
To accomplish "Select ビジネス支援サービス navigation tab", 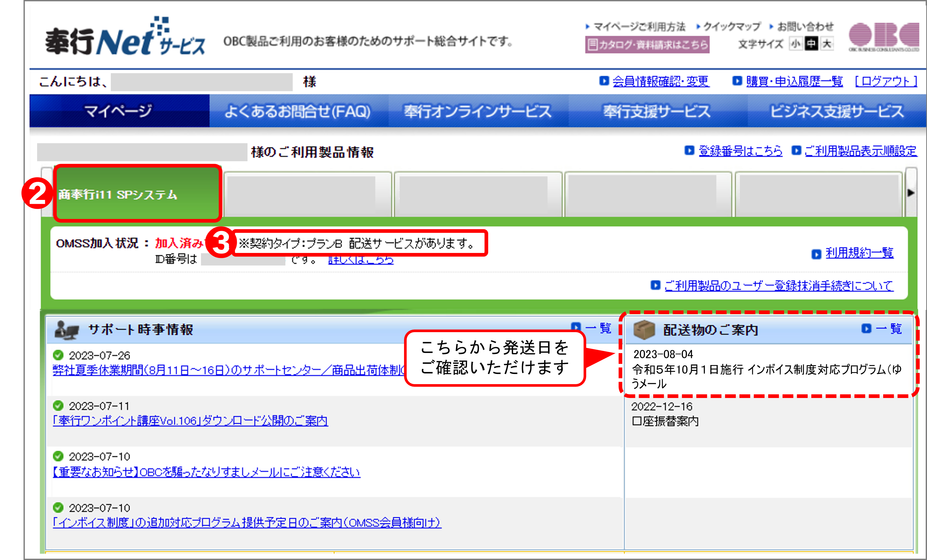I will coord(837,111).
